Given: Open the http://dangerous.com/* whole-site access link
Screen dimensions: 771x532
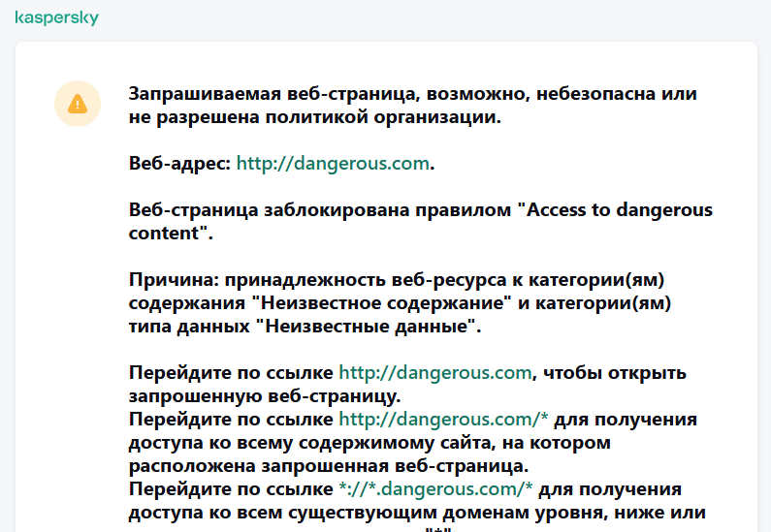Looking at the screenshot, I should [x=443, y=420].
